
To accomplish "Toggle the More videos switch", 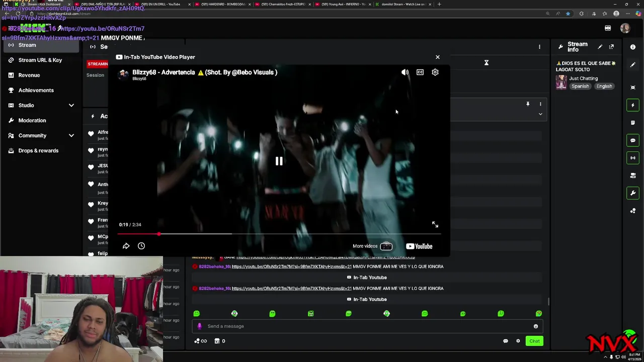I will [x=386, y=246].
